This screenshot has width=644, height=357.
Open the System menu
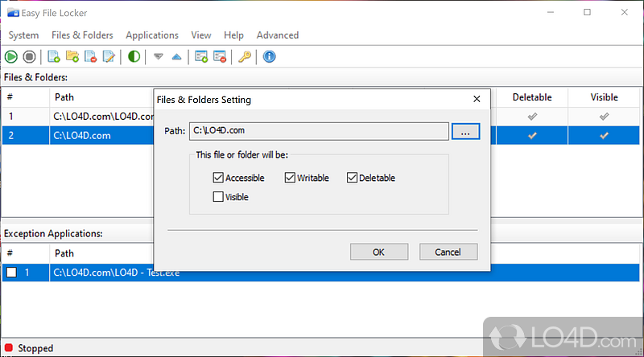(23, 35)
